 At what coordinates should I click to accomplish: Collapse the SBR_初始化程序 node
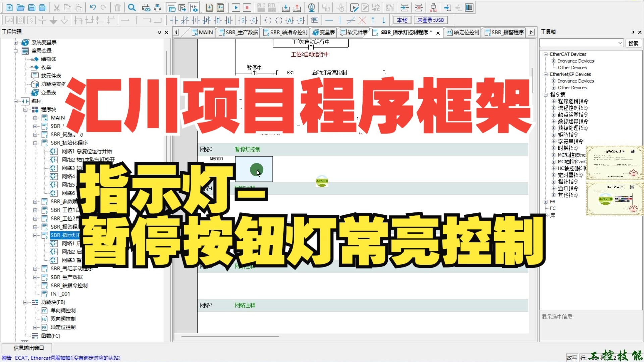point(35,143)
